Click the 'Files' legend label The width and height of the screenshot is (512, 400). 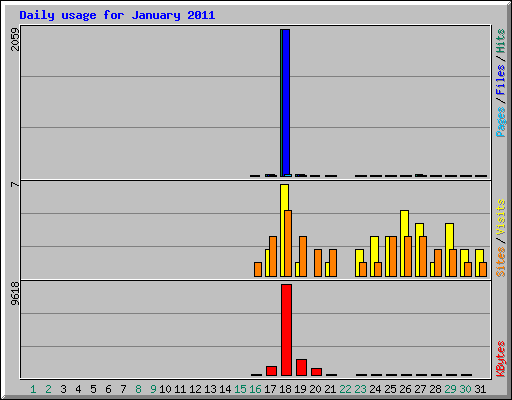tap(500, 80)
